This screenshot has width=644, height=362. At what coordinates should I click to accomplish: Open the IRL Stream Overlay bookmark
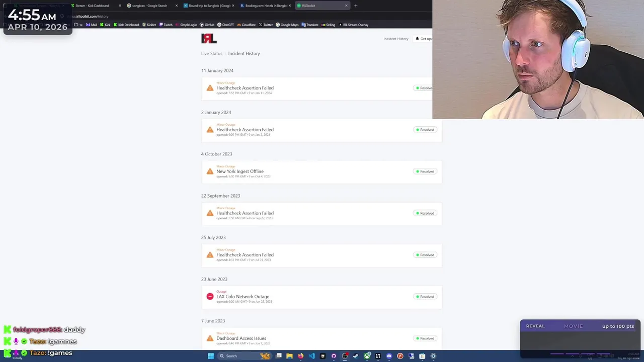pyautogui.click(x=354, y=25)
